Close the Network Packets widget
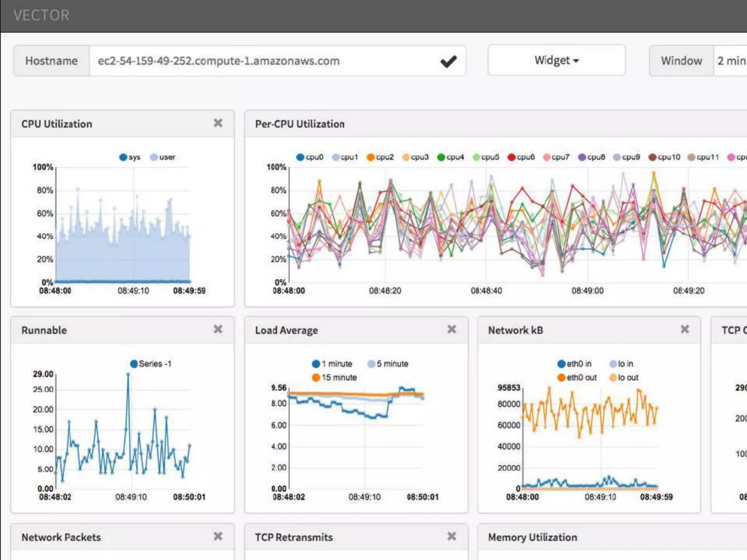 click(218, 536)
